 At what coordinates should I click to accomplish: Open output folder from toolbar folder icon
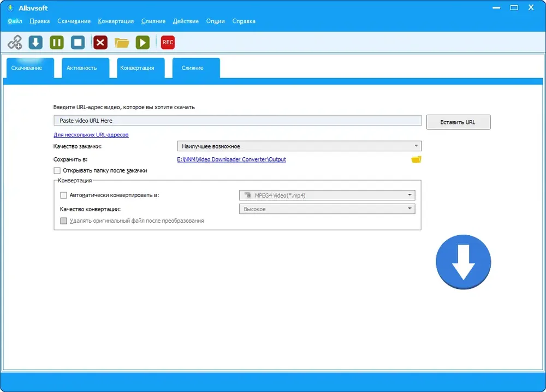[x=122, y=43]
